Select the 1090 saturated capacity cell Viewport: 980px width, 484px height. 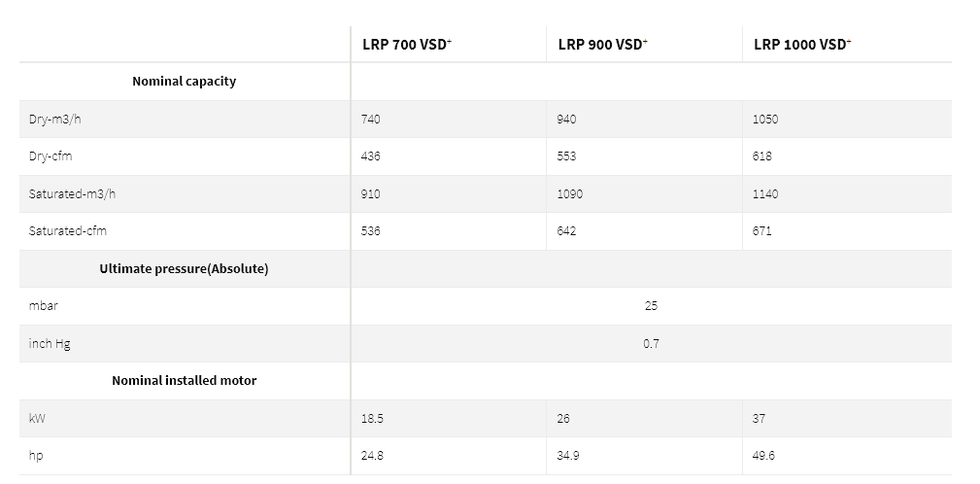click(569, 193)
